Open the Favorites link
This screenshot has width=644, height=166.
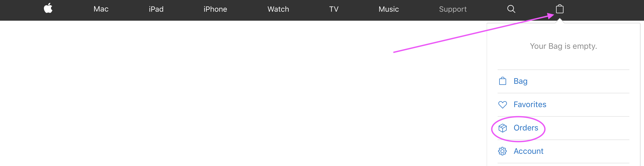pos(530,104)
